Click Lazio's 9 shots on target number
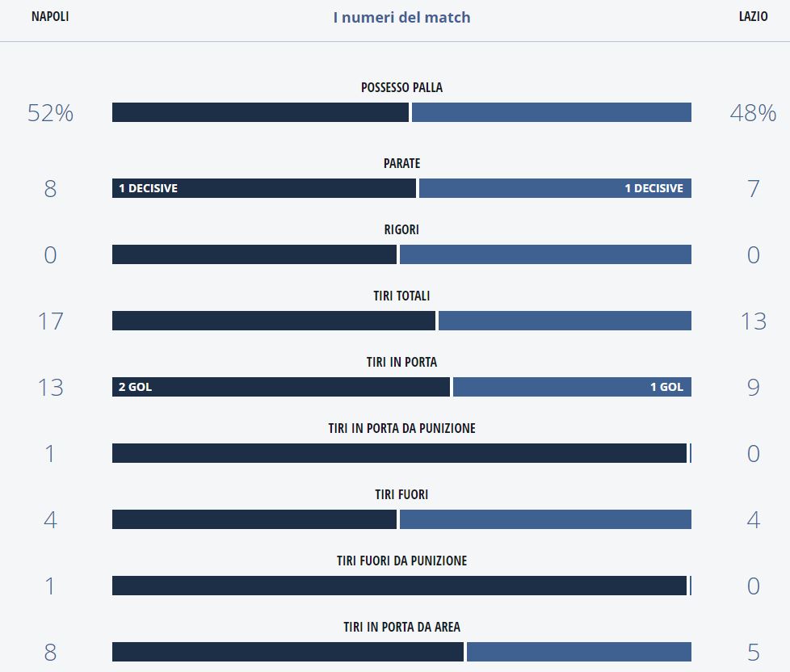The width and height of the screenshot is (790, 672). coord(753,388)
